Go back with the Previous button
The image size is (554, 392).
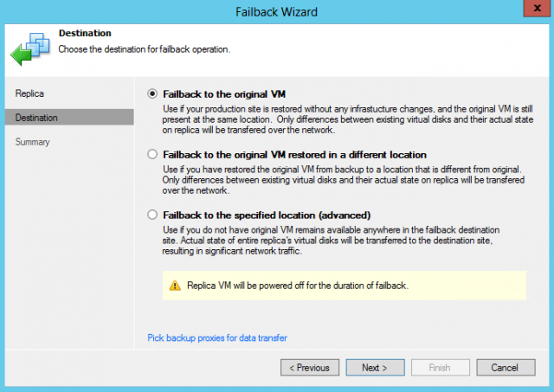pyautogui.click(x=310, y=368)
